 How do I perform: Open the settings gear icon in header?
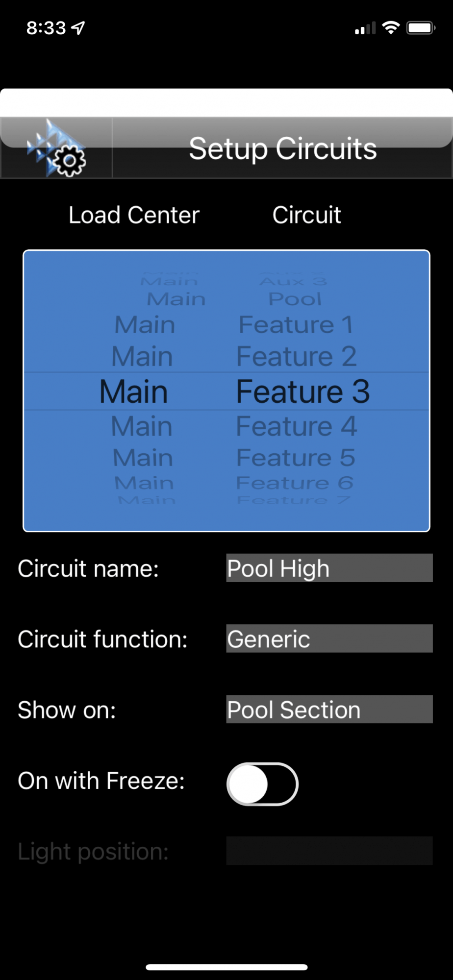[x=56, y=148]
